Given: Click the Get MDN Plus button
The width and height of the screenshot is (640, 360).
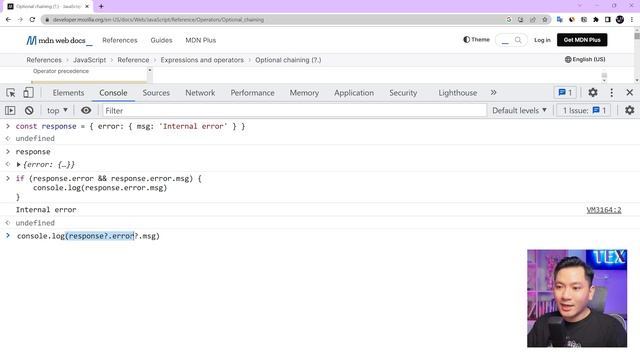Looking at the screenshot, I should pyautogui.click(x=582, y=40).
